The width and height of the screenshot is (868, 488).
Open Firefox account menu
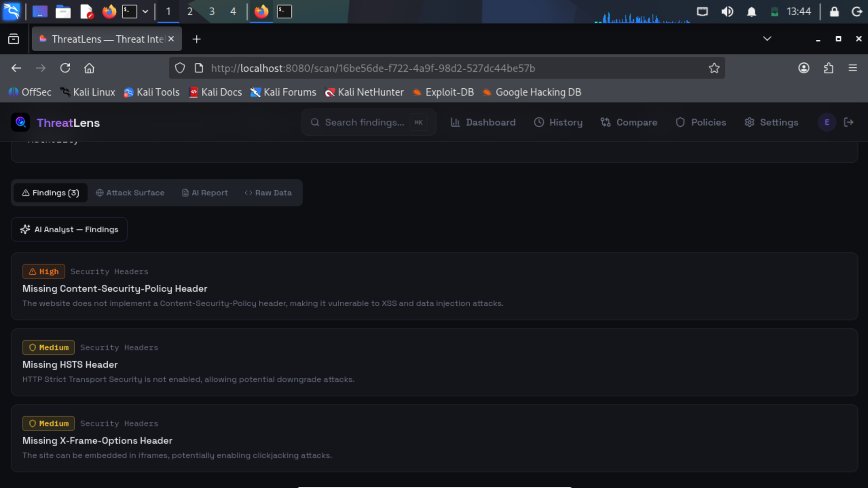coord(804,68)
